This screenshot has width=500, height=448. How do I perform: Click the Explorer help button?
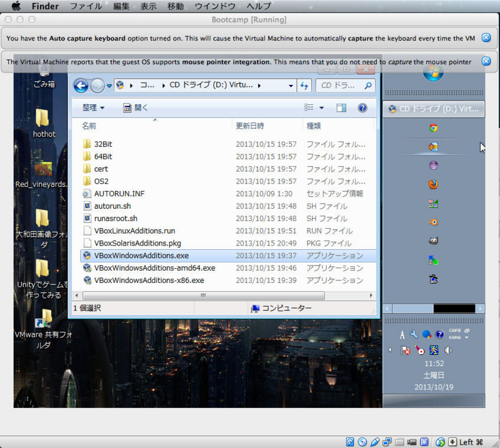(x=362, y=107)
